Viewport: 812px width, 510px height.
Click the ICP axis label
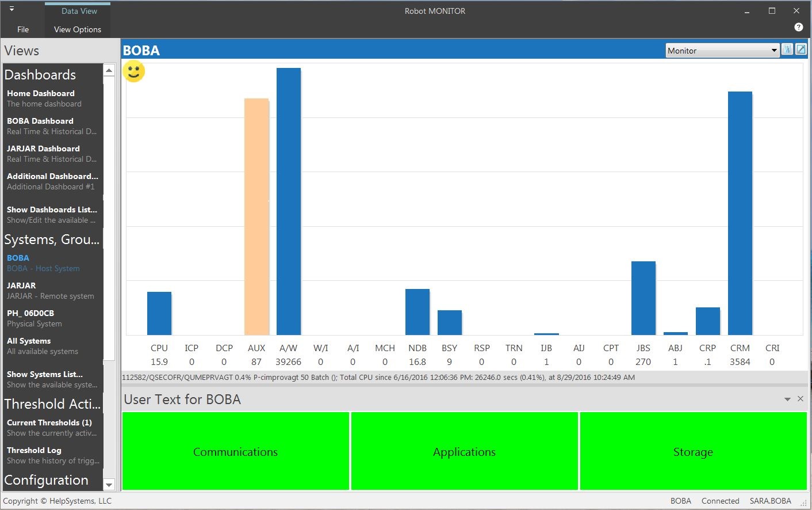191,348
